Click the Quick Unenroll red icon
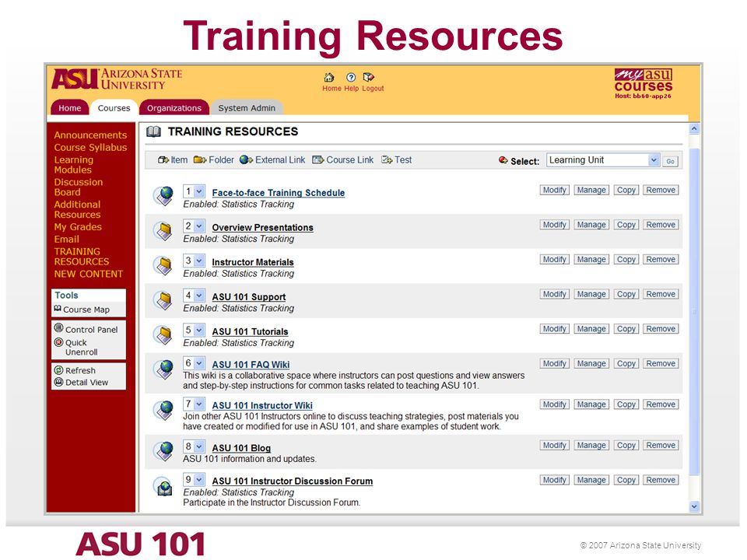 pos(58,342)
